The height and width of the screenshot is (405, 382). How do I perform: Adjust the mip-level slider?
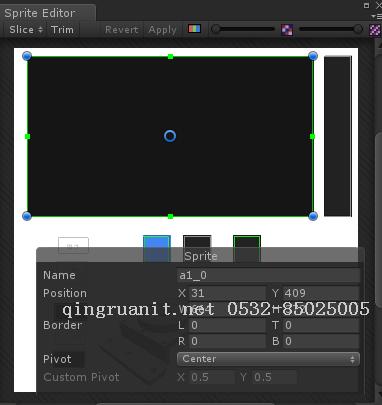[x=331, y=29]
